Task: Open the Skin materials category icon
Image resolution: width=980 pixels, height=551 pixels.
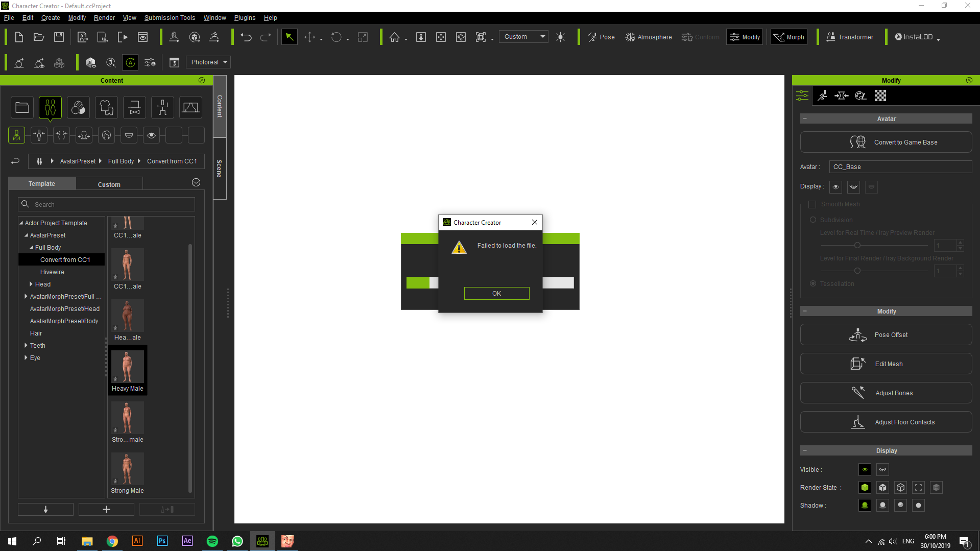Action: tap(78, 108)
